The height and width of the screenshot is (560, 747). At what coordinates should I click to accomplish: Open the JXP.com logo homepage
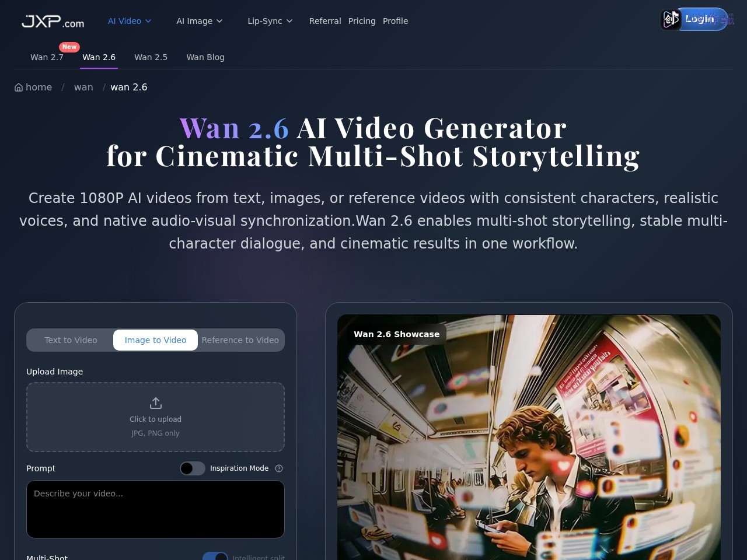pyautogui.click(x=53, y=21)
